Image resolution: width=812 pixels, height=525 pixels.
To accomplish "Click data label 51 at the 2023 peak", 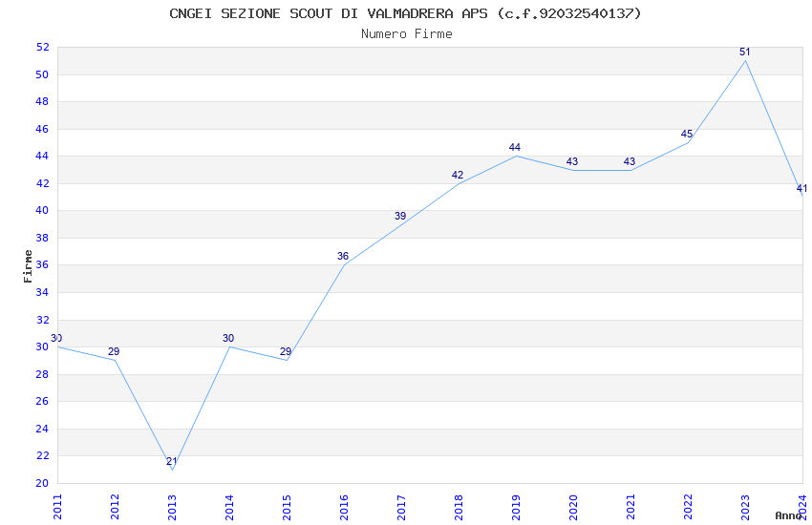I will [745, 52].
